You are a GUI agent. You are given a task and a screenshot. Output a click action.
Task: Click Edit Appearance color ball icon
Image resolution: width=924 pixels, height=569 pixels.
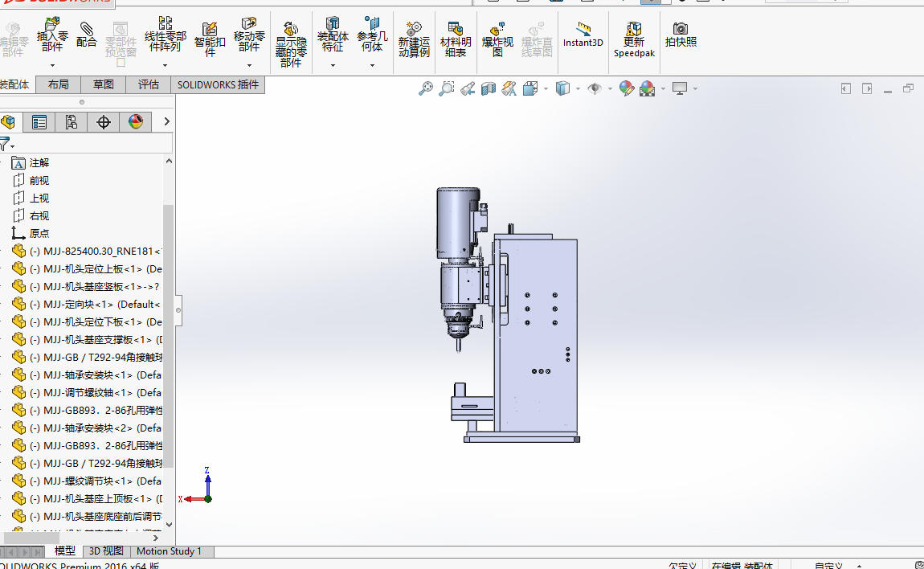coord(627,88)
